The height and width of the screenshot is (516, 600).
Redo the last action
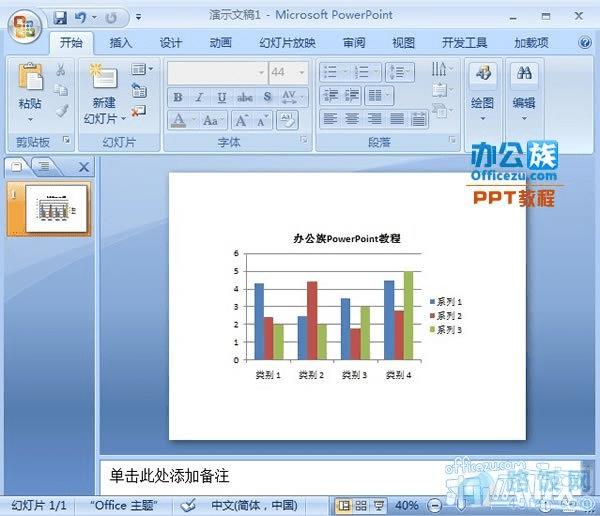point(111,18)
